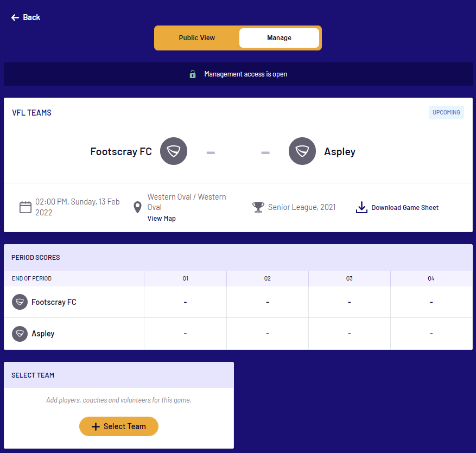The image size is (476, 453).
Task: Click the Back arrow icon
Action: [15, 17]
